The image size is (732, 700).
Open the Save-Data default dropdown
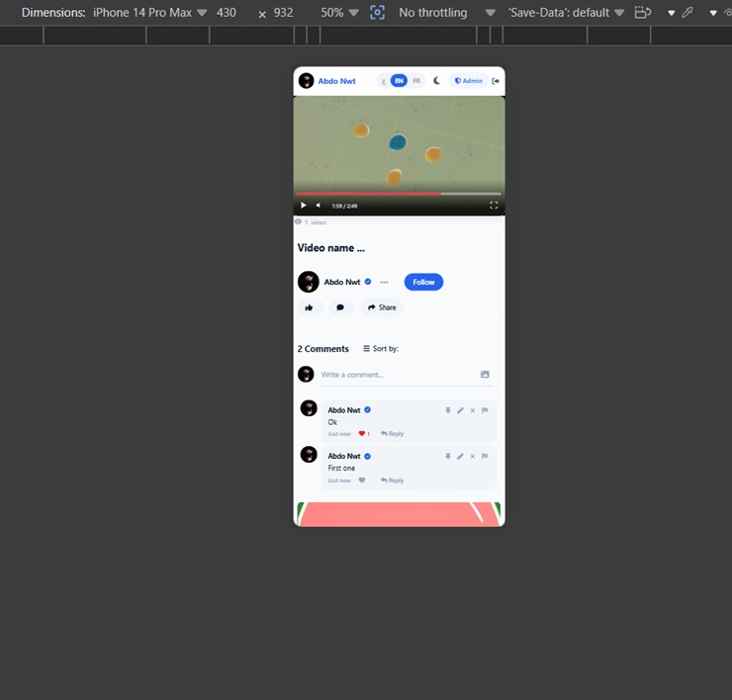click(x=566, y=13)
